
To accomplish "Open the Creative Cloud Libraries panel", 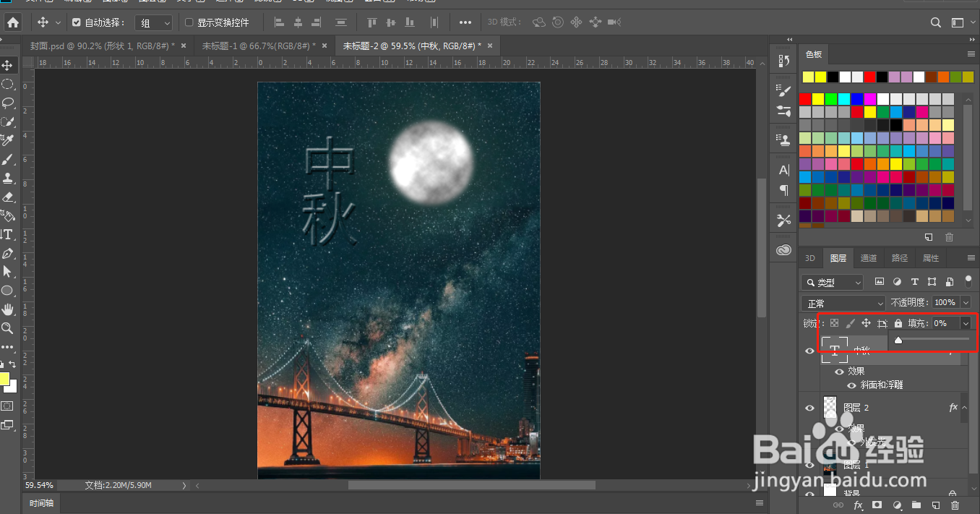I will 783,250.
